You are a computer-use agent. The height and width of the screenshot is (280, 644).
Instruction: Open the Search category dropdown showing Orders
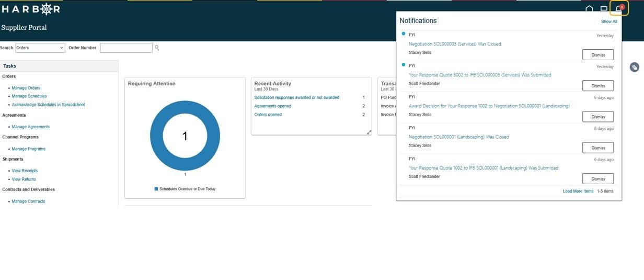[40, 48]
